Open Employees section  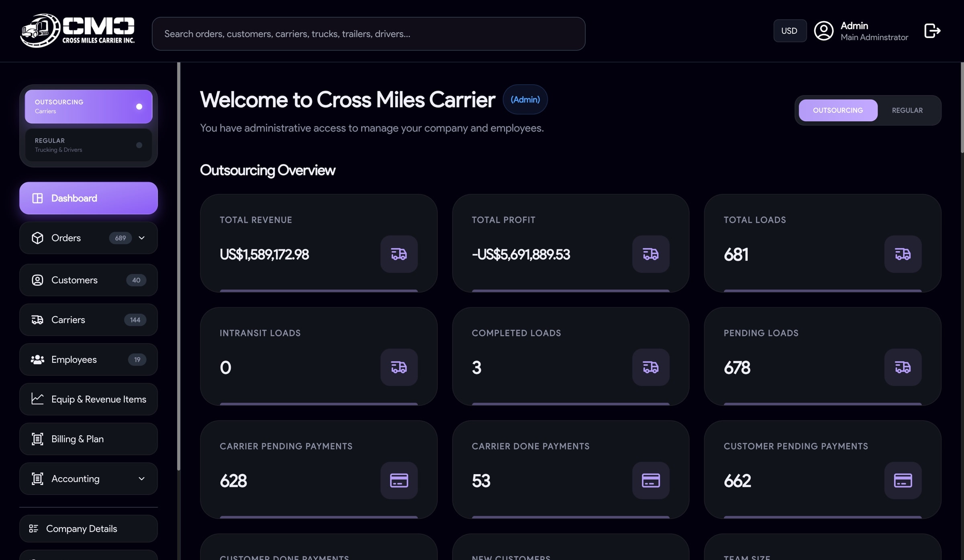click(x=88, y=360)
